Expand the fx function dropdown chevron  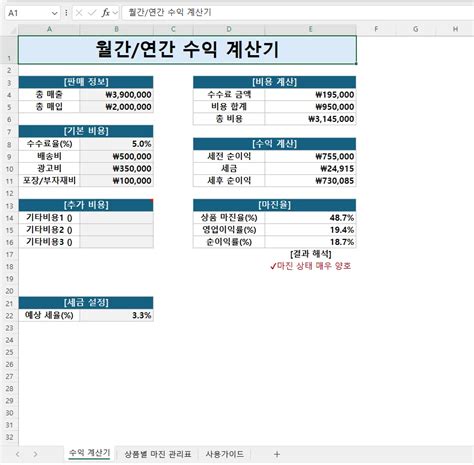[115, 13]
